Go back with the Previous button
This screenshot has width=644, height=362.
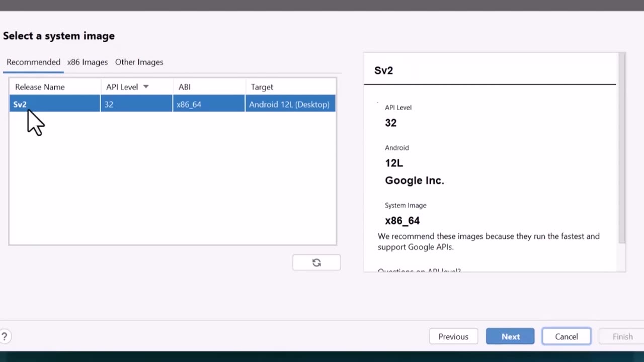pos(453,336)
